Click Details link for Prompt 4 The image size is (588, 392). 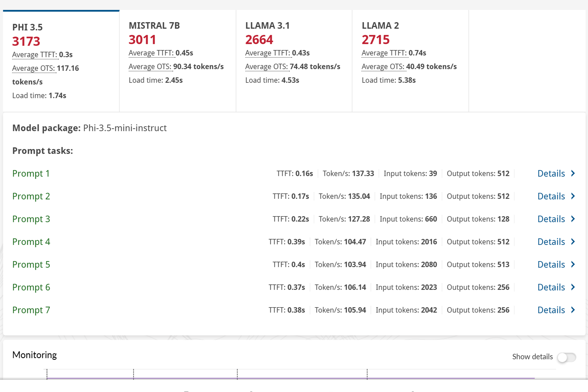click(x=551, y=242)
